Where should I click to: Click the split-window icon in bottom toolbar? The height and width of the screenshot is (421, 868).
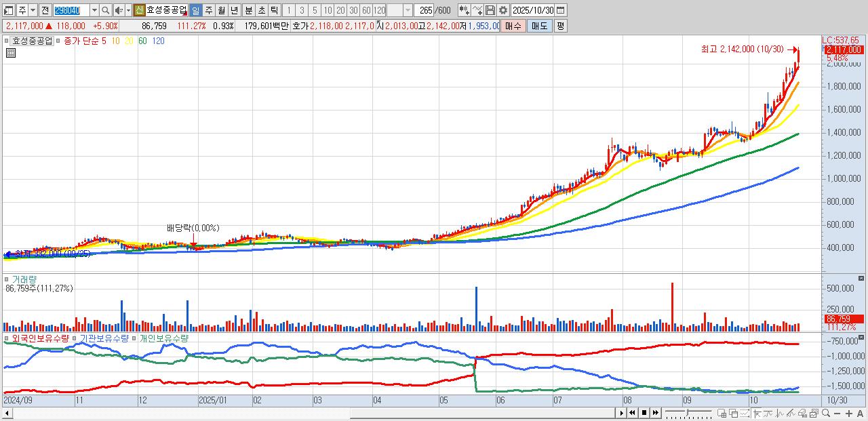tap(722, 413)
